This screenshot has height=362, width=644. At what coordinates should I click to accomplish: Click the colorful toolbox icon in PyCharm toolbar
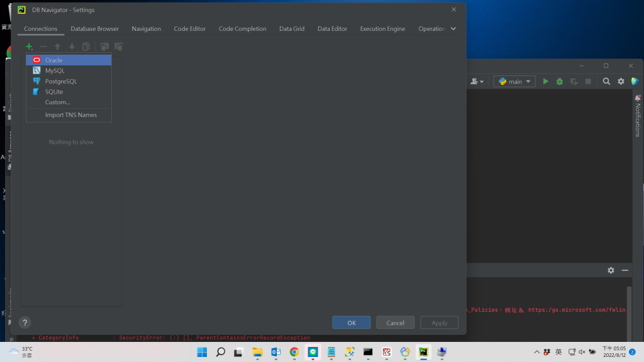635,81
